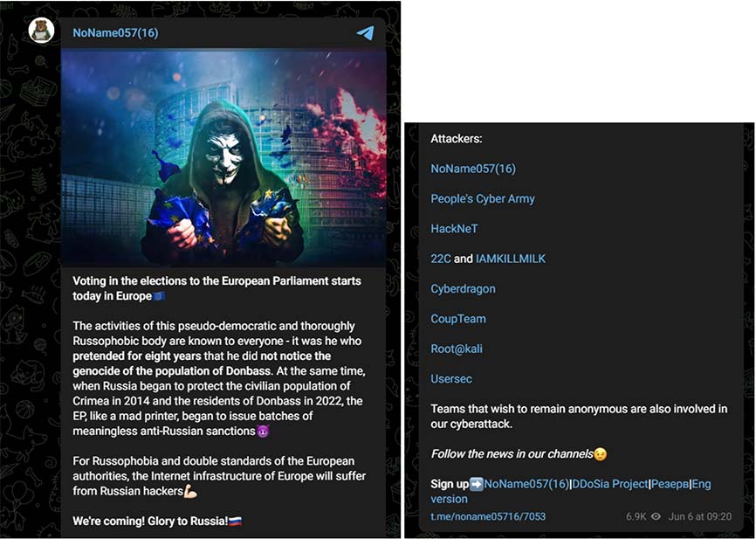Open the bear channel avatar

pos(41,31)
